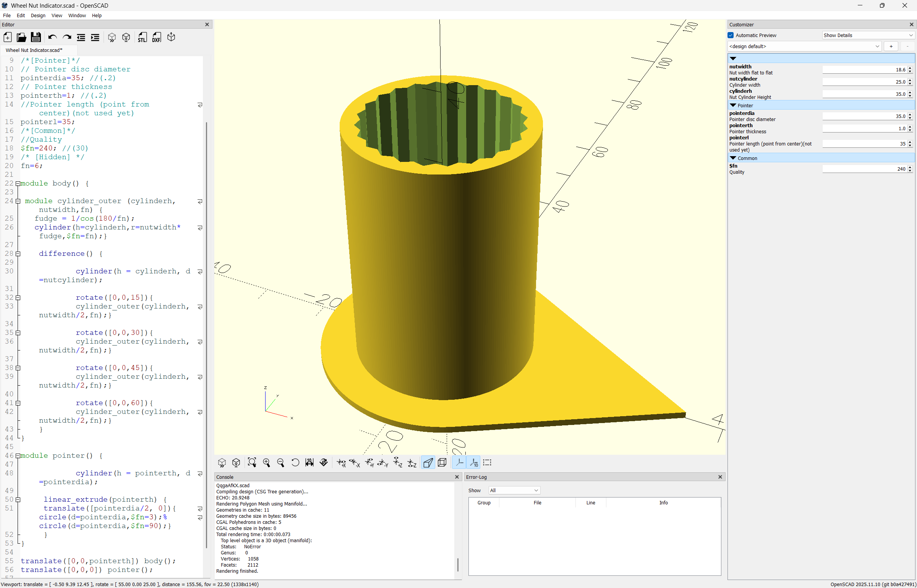This screenshot has height=588, width=917.
Task: Create a new file from the editor toolbar
Action: coord(8,37)
